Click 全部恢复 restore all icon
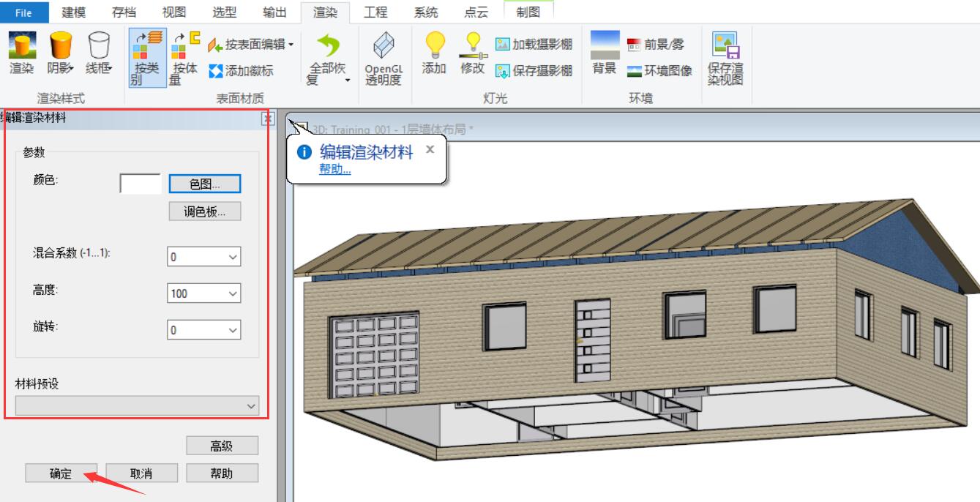Viewport: 980px width, 502px height. coord(328,46)
